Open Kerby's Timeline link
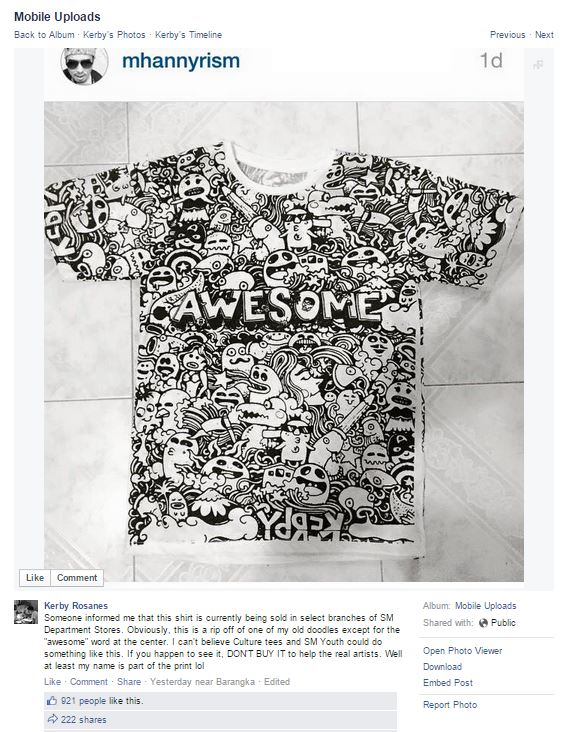 pos(188,35)
